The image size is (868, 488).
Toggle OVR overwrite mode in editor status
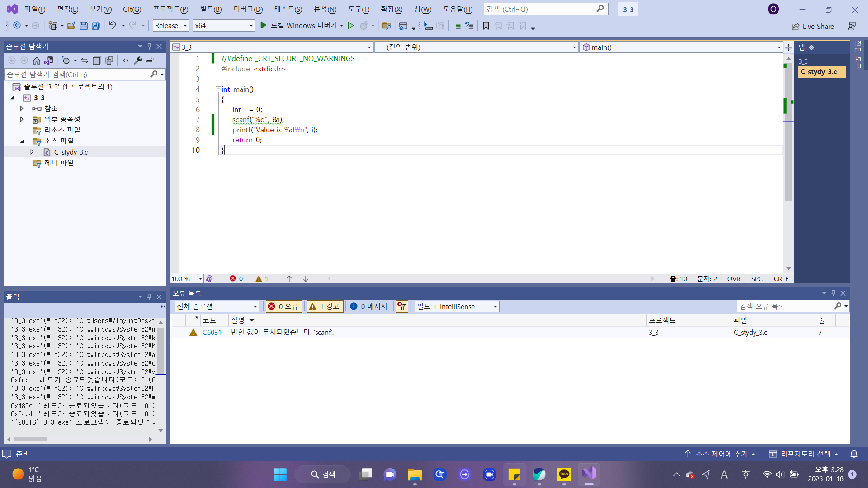(734, 279)
